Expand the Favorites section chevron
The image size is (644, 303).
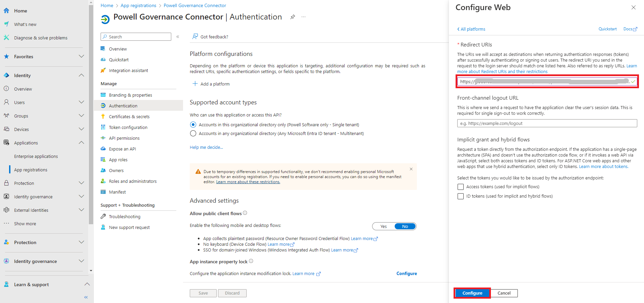(81, 56)
